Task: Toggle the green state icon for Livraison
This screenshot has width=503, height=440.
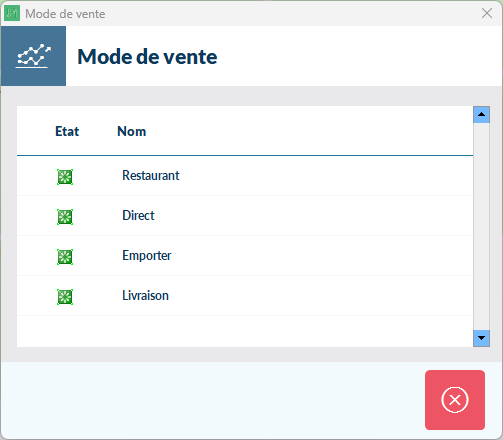Action: [65, 297]
